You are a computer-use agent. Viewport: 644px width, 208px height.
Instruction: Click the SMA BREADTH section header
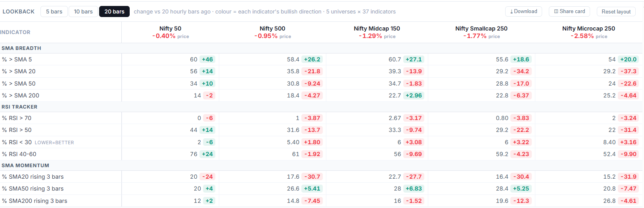(21, 48)
